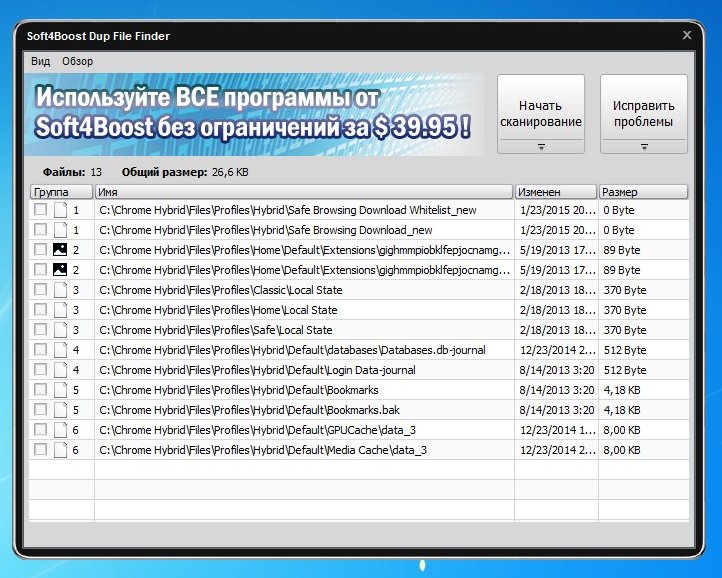Click file icon for Safe\Local State row
The height and width of the screenshot is (578, 722).
pyautogui.click(x=60, y=330)
